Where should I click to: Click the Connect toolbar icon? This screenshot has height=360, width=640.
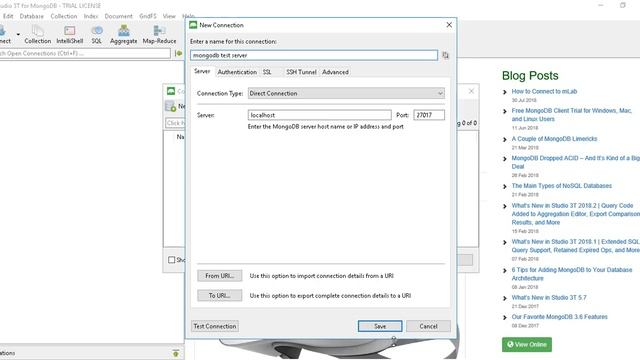[4, 35]
